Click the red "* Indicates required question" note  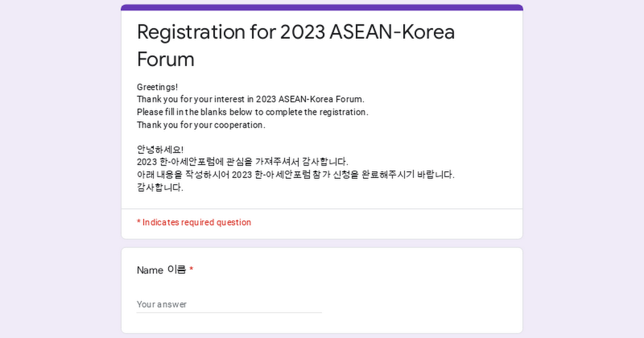click(x=194, y=222)
